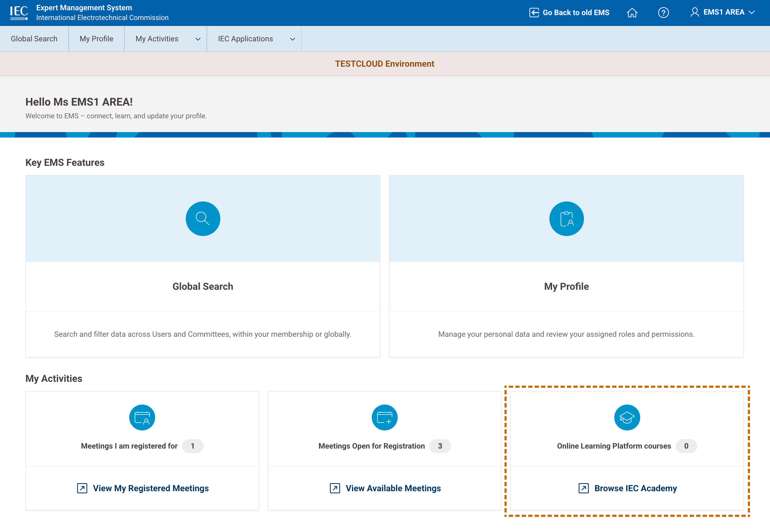Click the registered meetings calendar icon
The height and width of the screenshot is (532, 770).
142,417
